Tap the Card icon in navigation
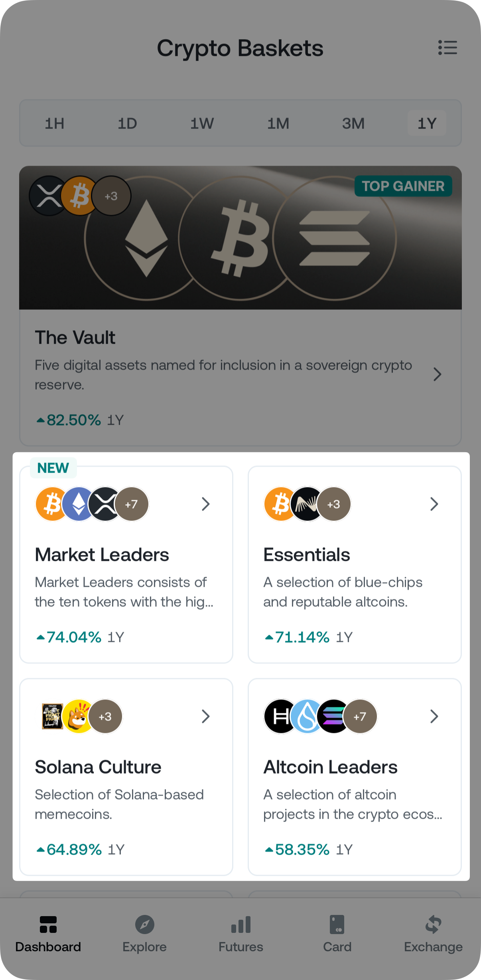This screenshot has height=980, width=481. point(337,924)
